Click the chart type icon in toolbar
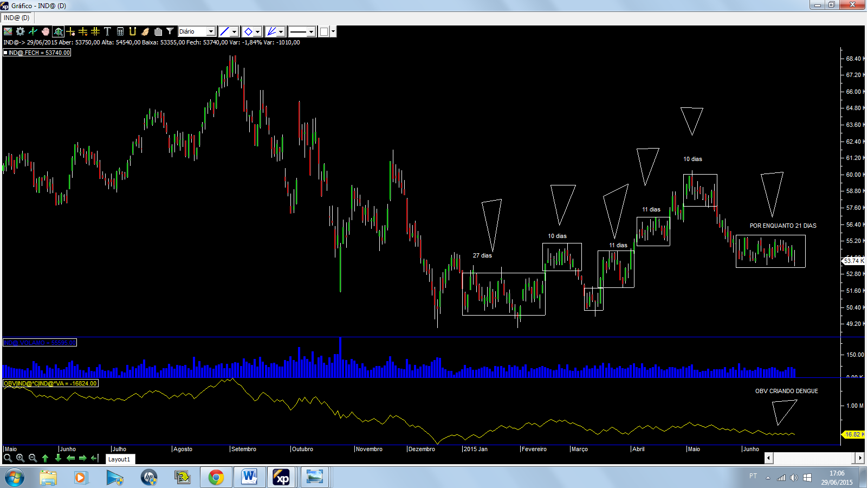 tap(8, 31)
